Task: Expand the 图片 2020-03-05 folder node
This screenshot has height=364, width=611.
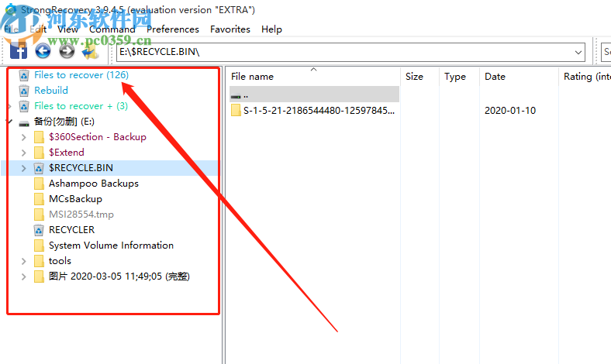Action: tap(24, 276)
